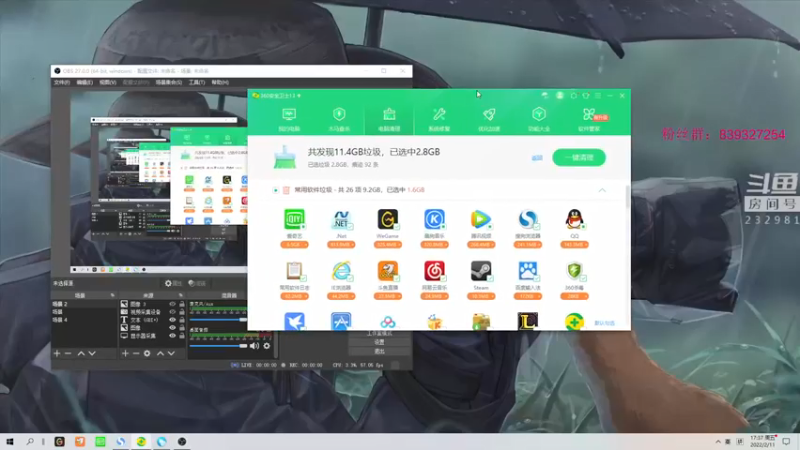Open the 文件(F) menu in OBS

click(62, 82)
